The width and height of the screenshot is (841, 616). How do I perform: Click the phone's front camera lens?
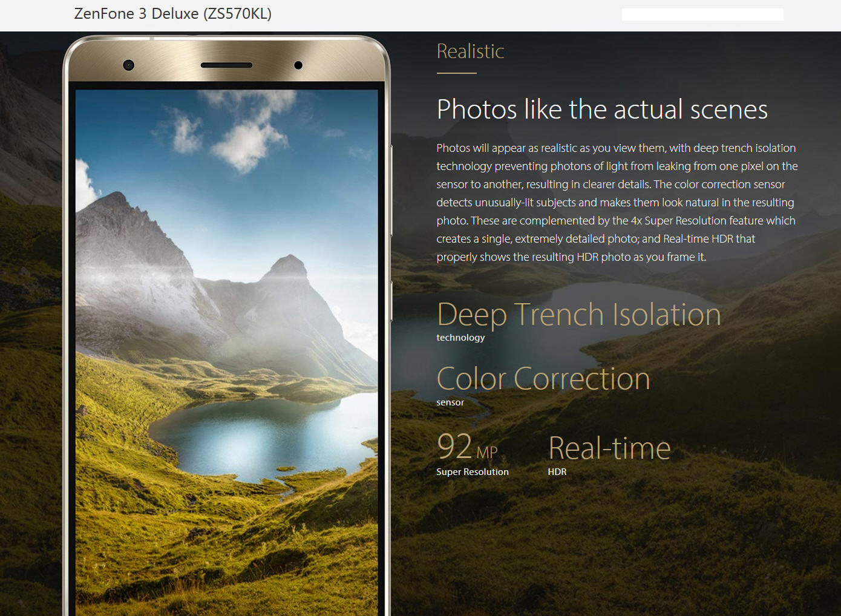[x=128, y=65]
